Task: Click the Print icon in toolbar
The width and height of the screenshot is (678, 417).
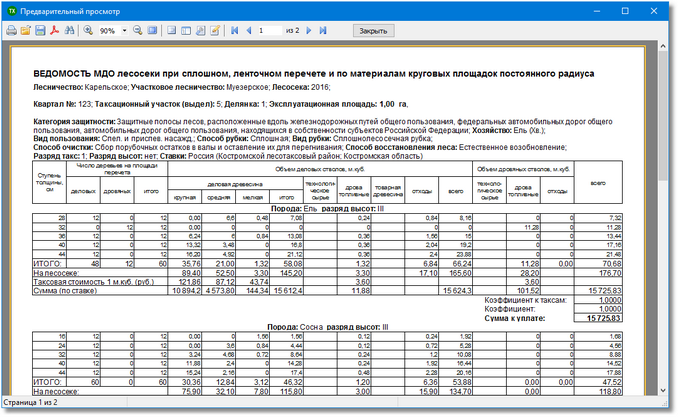Action: [x=11, y=31]
